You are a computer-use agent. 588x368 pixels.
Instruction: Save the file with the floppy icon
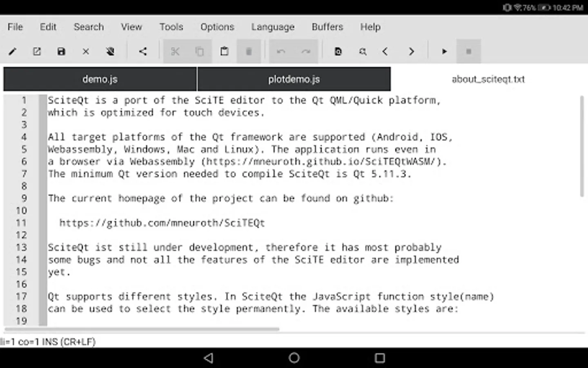click(61, 52)
